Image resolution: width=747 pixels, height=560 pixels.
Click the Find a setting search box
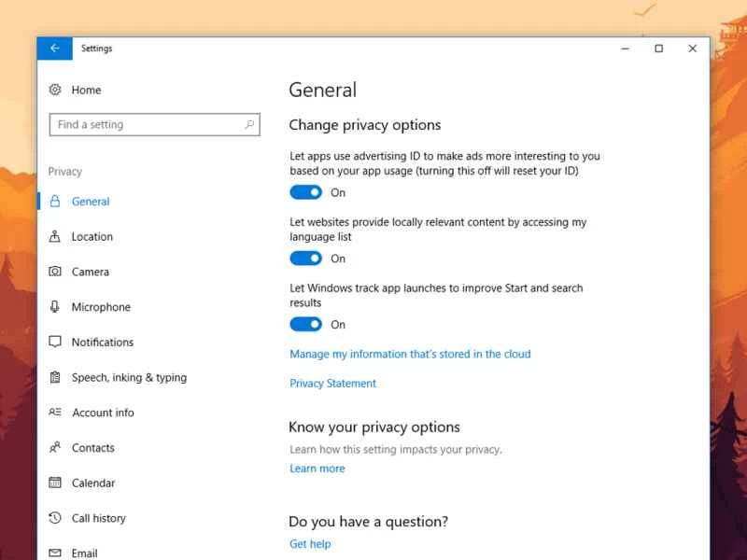[x=154, y=123]
